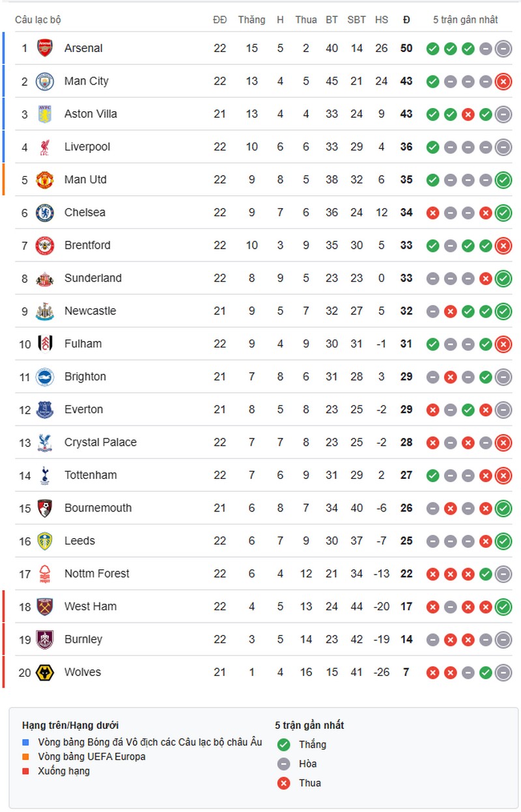Open the Aston Villa team name link
This screenshot has height=812, width=521.
tap(91, 114)
